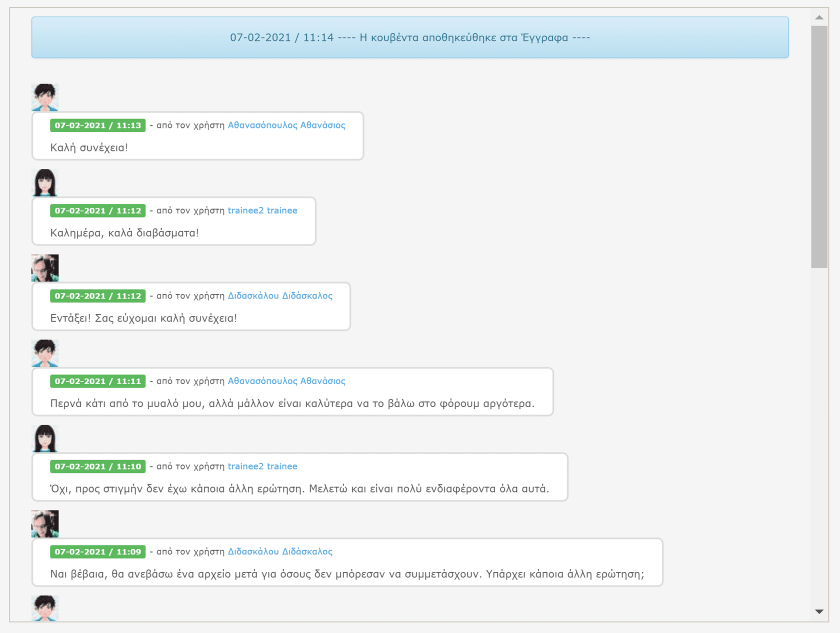Image resolution: width=840 pixels, height=633 pixels.
Task: Click the teacher's photo above the 11:09 message
Action: click(x=45, y=524)
